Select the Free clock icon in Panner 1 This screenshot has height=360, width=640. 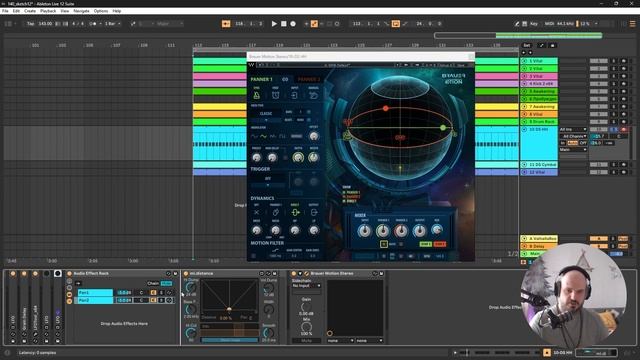point(276,95)
